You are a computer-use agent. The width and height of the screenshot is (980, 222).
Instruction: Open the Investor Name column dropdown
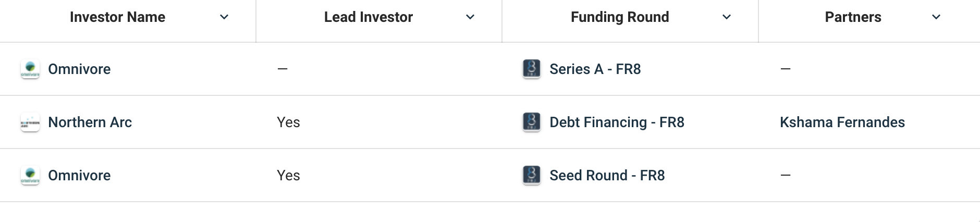click(224, 17)
